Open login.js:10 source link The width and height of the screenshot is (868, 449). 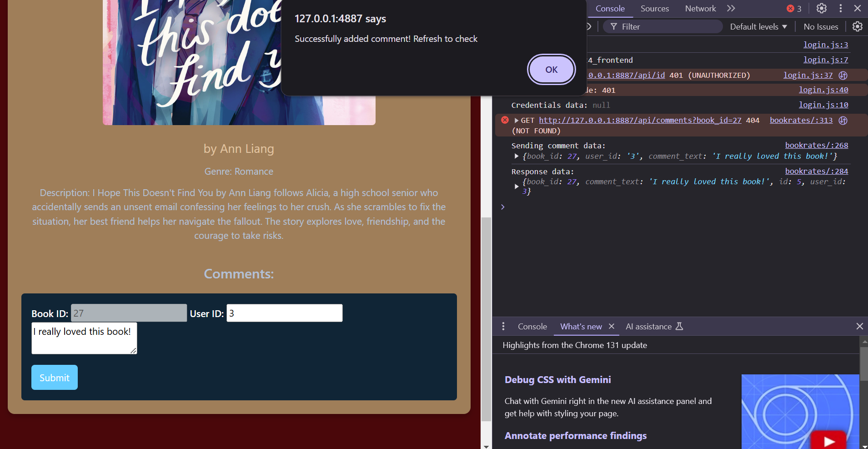(823, 105)
